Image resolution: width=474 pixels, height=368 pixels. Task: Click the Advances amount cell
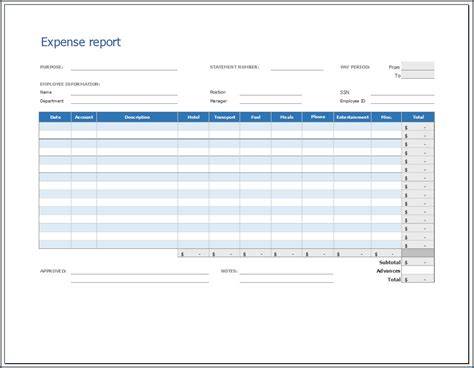pos(418,271)
